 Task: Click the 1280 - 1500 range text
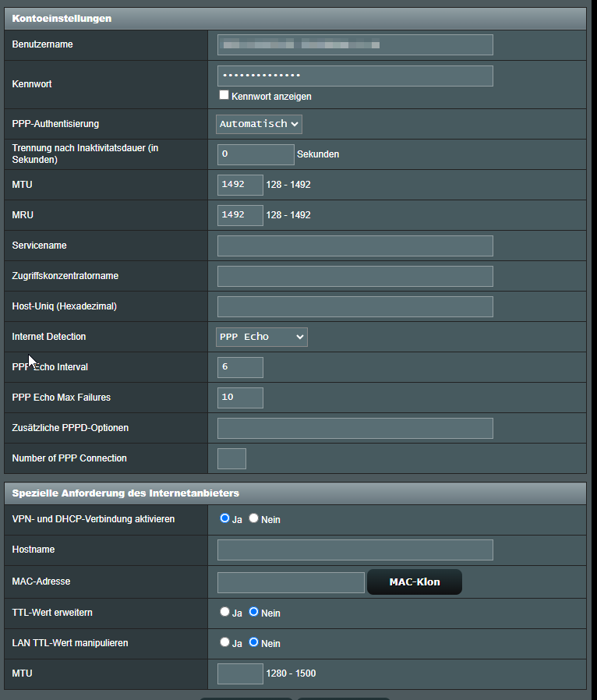291,673
